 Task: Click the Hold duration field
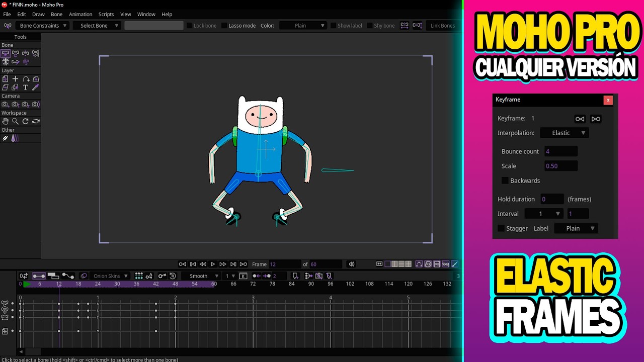(552, 199)
